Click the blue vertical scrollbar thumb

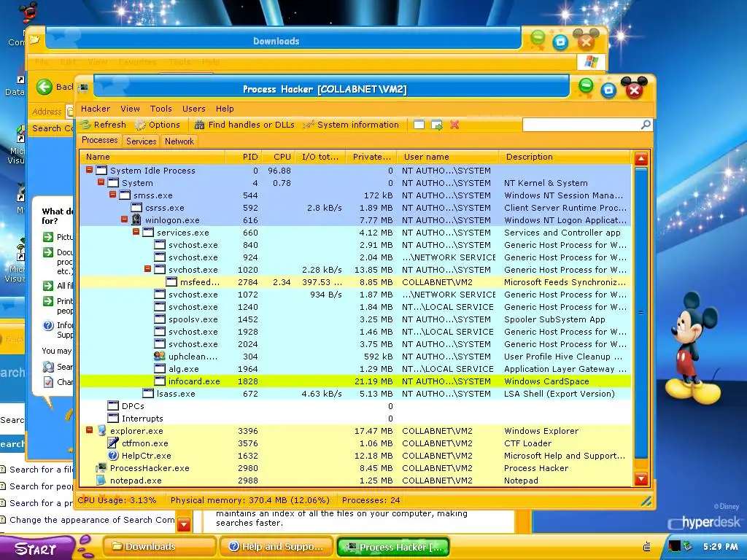point(640,312)
